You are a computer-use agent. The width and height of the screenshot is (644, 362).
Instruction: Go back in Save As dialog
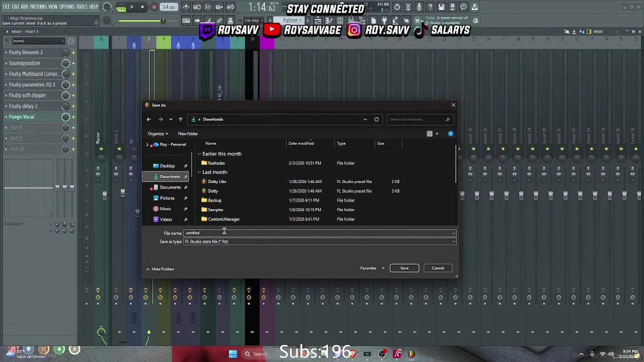(149, 119)
